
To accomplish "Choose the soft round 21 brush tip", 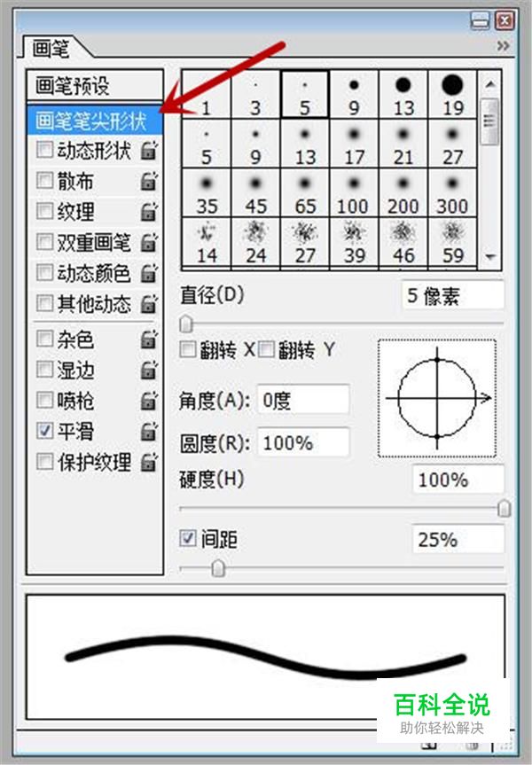I will tap(403, 144).
